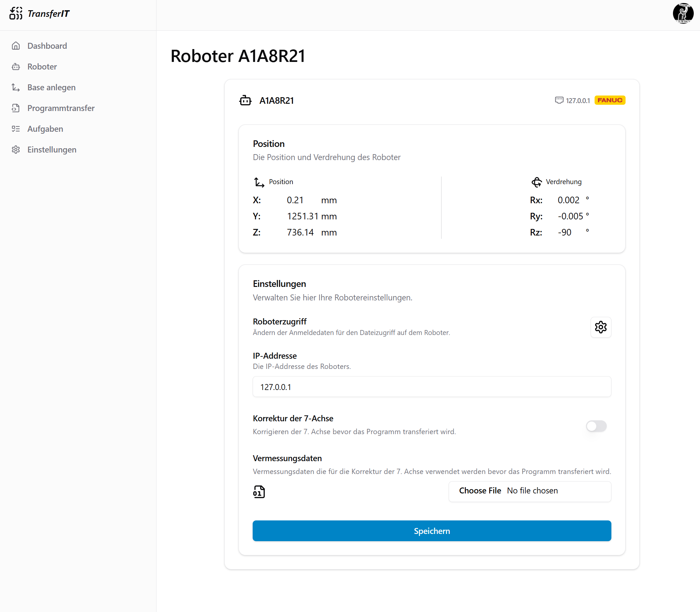Click the Base anlegen axes icon

pyautogui.click(x=16, y=87)
